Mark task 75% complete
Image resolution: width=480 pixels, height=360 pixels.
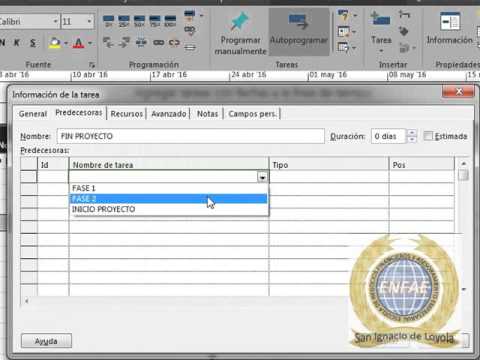pos(155,21)
